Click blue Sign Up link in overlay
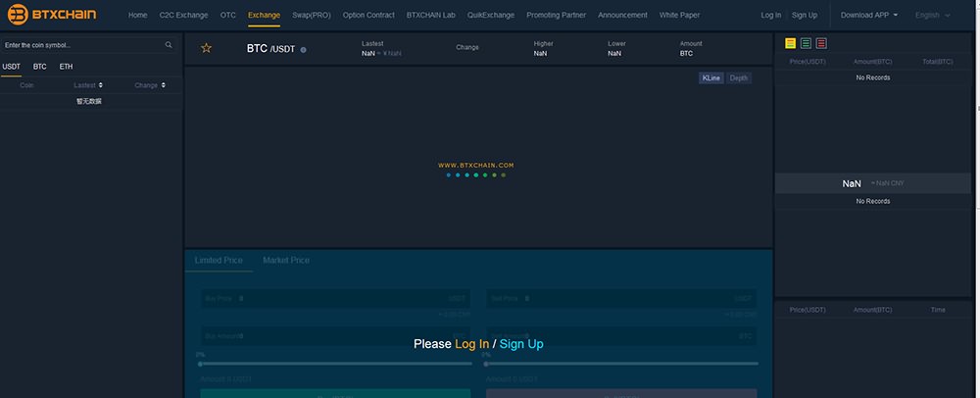The width and height of the screenshot is (980, 398). point(521,344)
